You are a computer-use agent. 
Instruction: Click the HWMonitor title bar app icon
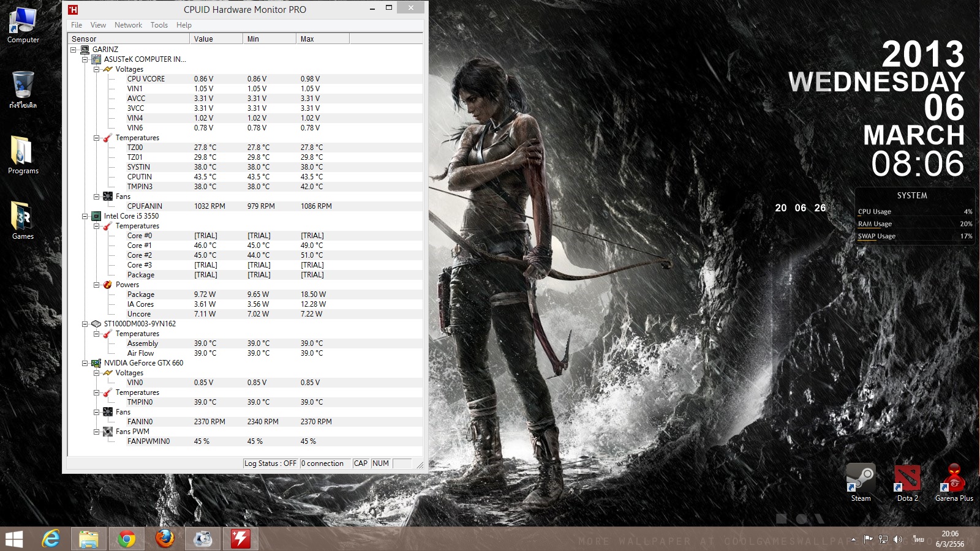tap(73, 9)
